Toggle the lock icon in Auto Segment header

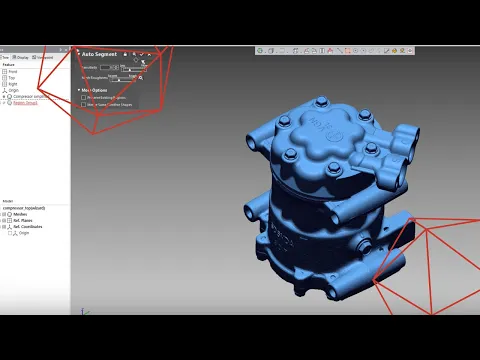coord(125,54)
